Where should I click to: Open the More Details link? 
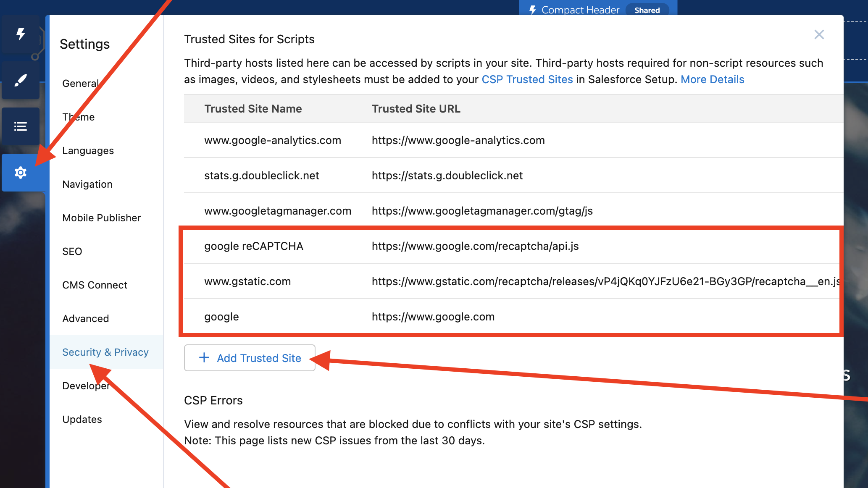[x=712, y=79]
